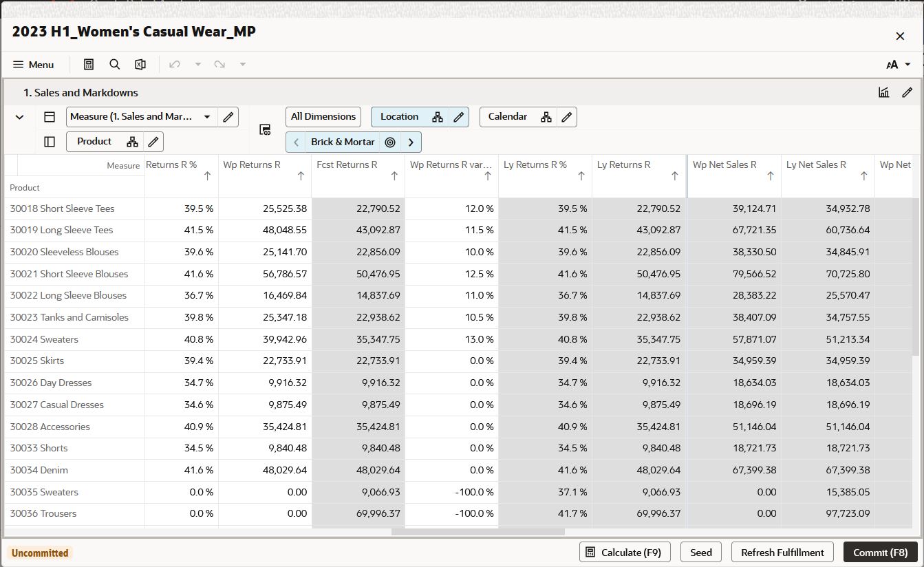Expand the redo history dropdown arrow

point(243,65)
